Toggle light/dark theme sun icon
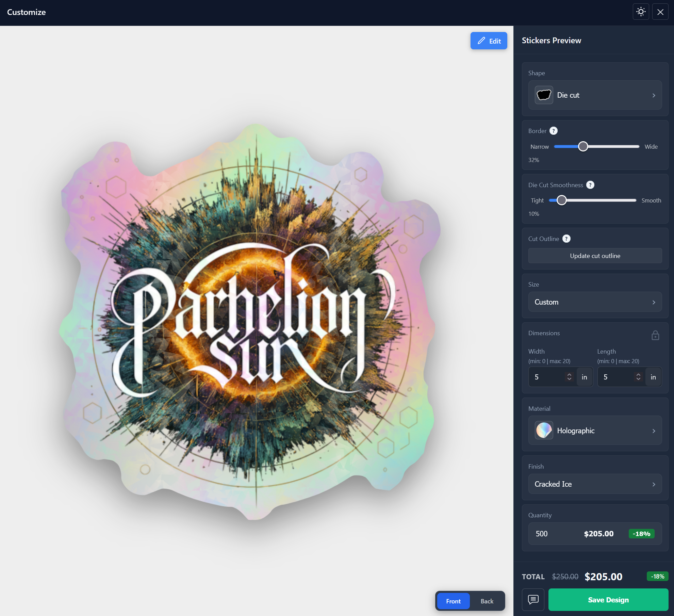Image resolution: width=674 pixels, height=616 pixels. tap(641, 12)
